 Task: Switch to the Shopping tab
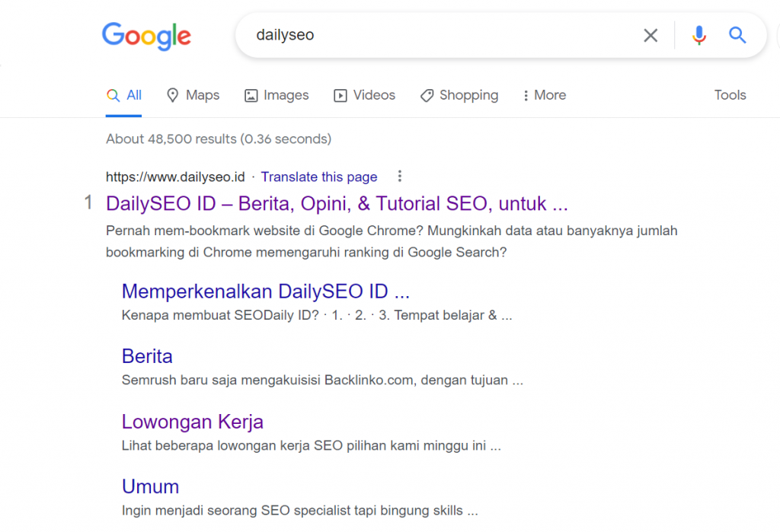(x=459, y=95)
